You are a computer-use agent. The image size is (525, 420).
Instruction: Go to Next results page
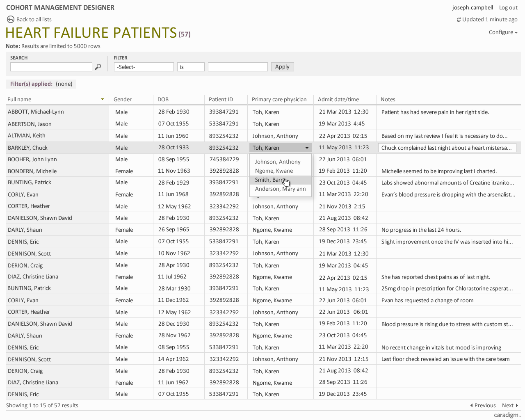tap(510, 406)
